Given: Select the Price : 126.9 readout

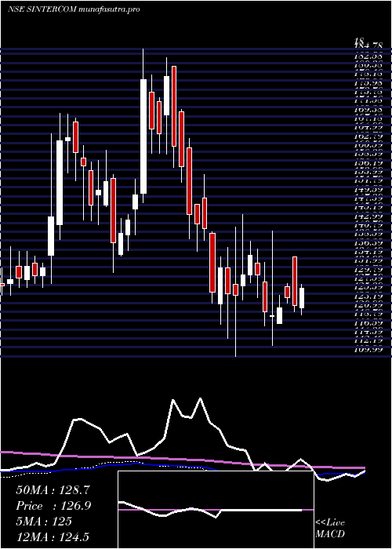Looking at the screenshot, I should [x=54, y=506].
